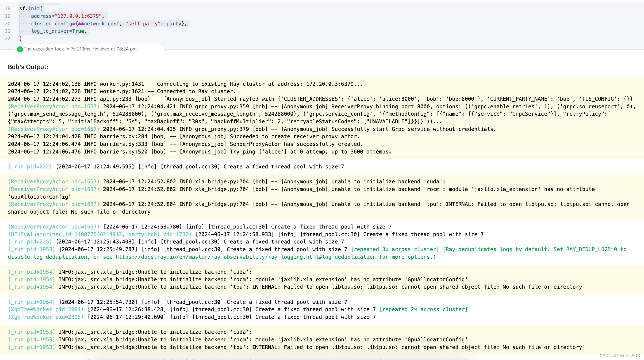This screenshot has width=644, height=360.
Task: Click the sf.init( code line
Action: 31,8
